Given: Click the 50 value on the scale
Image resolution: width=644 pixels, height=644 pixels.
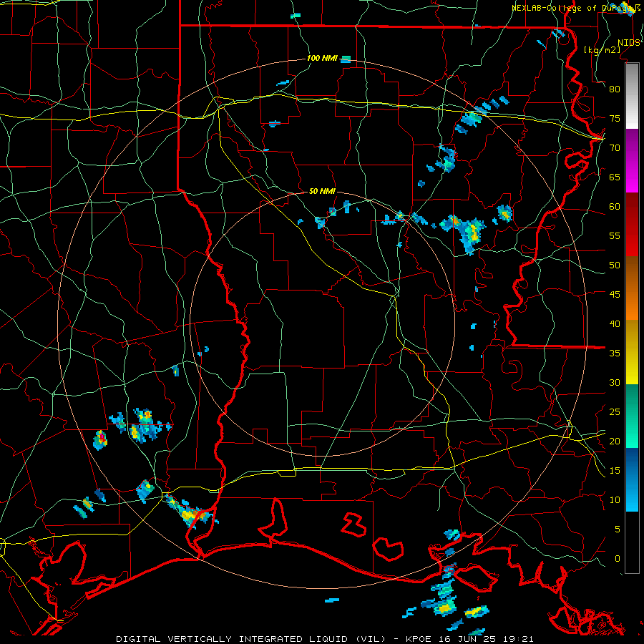Looking at the screenshot, I should tap(615, 265).
